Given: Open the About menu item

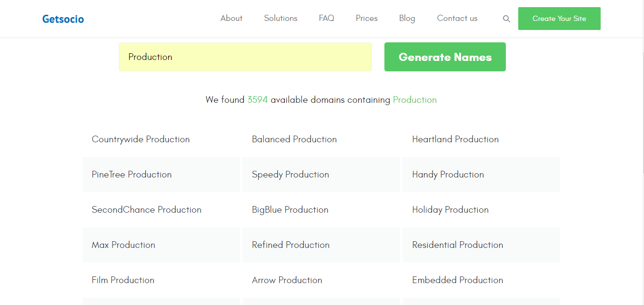Looking at the screenshot, I should click(x=231, y=19).
